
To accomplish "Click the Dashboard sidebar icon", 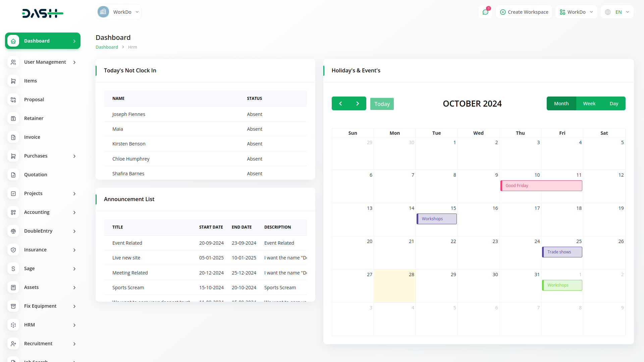I will [x=13, y=41].
